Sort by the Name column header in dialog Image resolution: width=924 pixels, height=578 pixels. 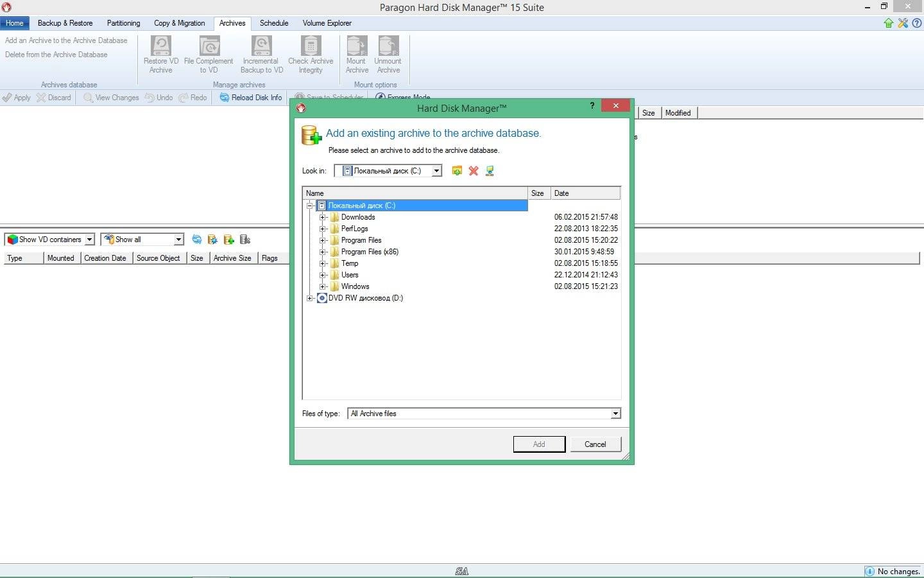415,193
